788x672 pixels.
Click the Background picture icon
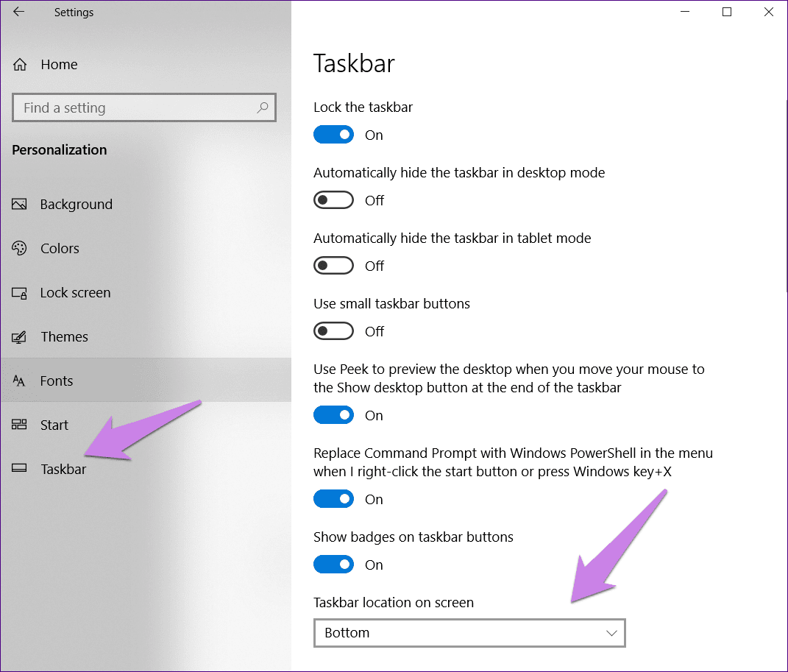point(19,204)
